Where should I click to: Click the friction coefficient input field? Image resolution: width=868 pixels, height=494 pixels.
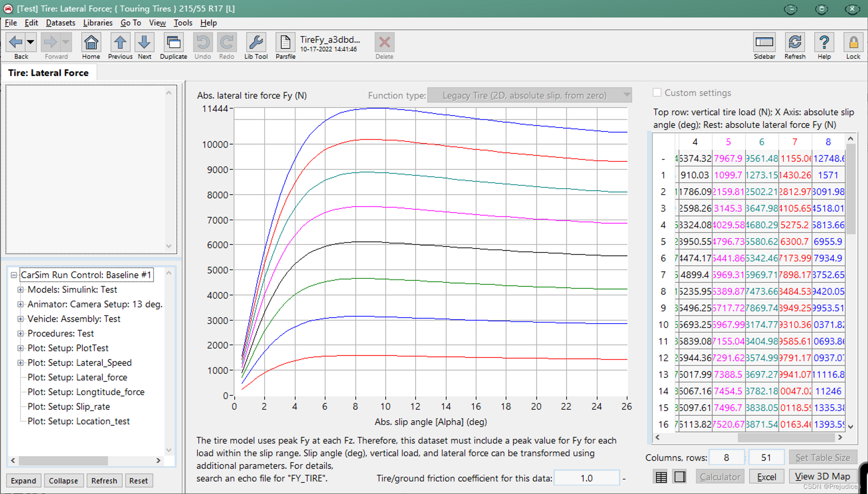point(586,478)
